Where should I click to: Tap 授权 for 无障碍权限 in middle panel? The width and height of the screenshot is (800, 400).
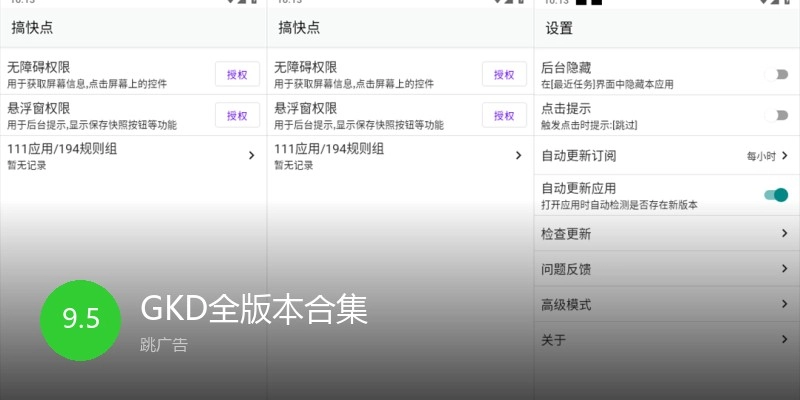504,74
